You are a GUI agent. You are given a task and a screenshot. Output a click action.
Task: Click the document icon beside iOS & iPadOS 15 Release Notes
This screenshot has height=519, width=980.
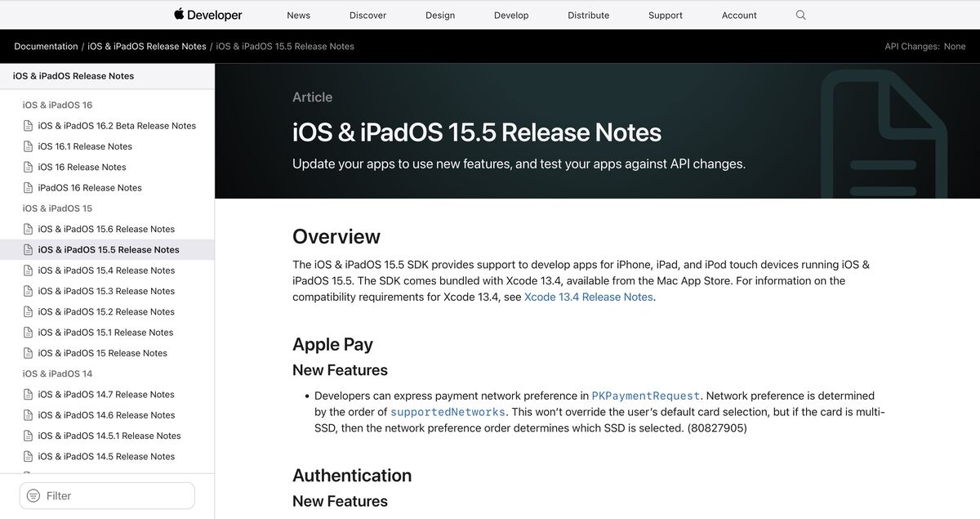point(29,353)
